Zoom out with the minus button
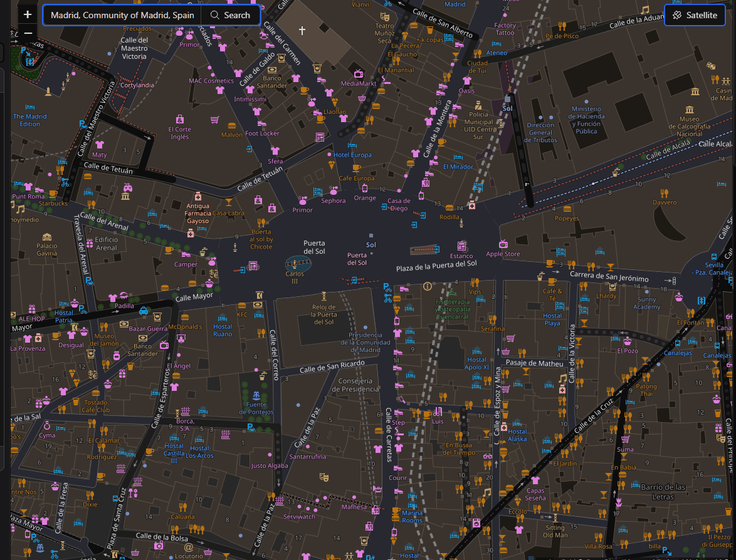736x560 pixels. [28, 33]
